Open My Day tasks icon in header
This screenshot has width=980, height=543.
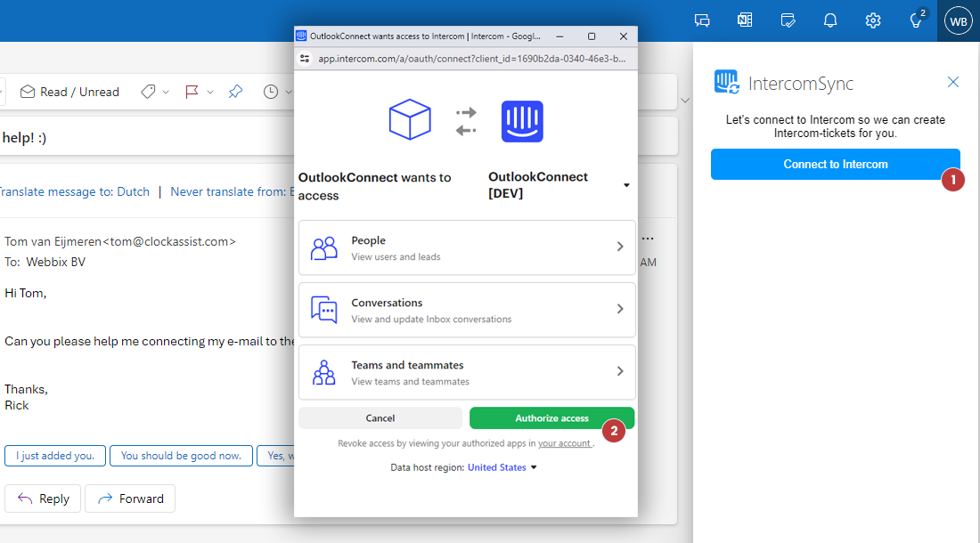pos(788,20)
